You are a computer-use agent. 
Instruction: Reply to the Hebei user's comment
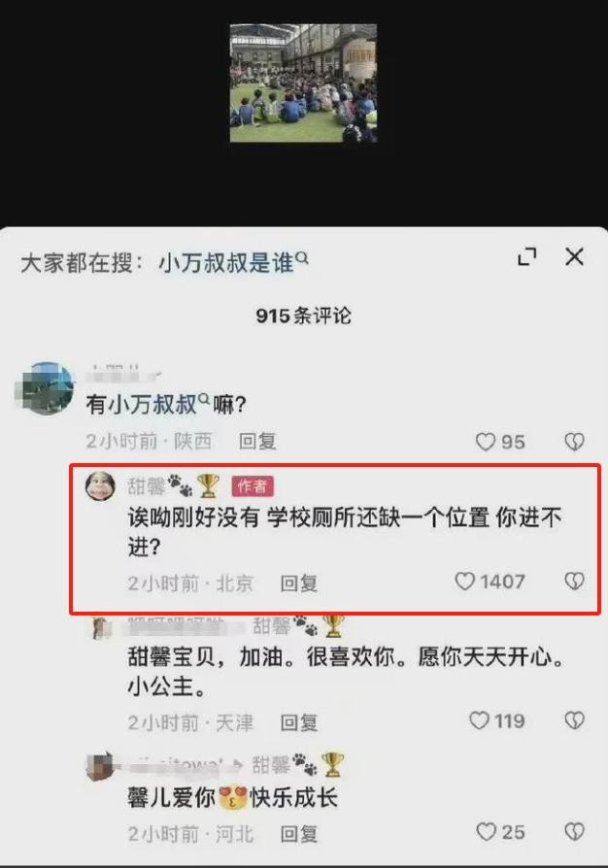click(299, 834)
